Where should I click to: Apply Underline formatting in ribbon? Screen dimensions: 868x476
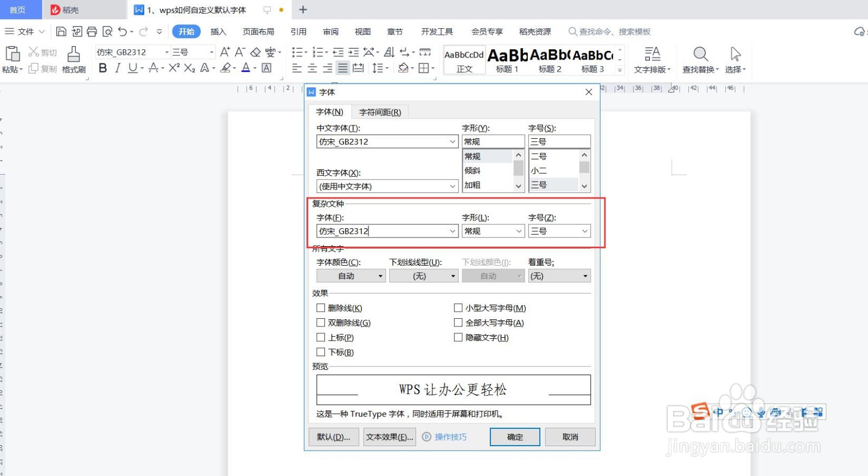coord(132,68)
